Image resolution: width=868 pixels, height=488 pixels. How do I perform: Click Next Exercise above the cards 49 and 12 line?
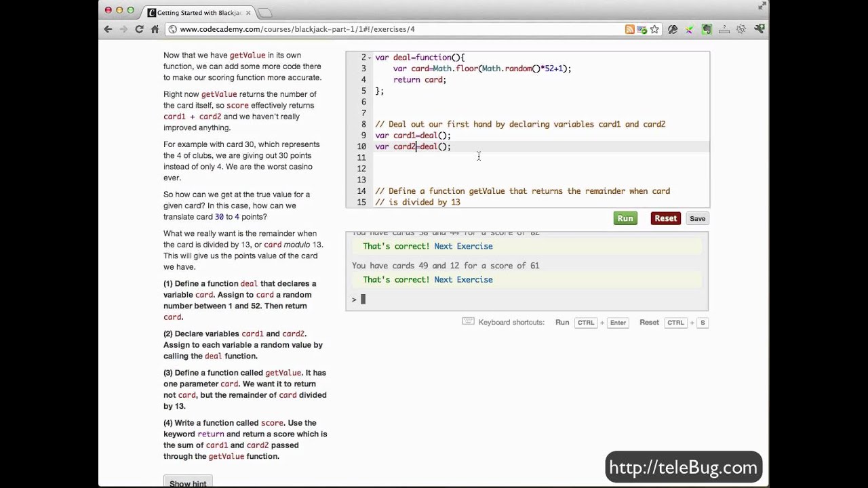[x=463, y=246]
